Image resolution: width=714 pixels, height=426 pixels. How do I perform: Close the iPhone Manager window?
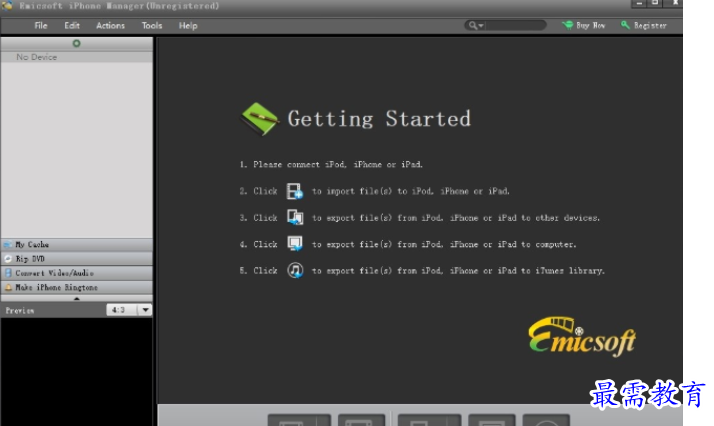(674, 3)
